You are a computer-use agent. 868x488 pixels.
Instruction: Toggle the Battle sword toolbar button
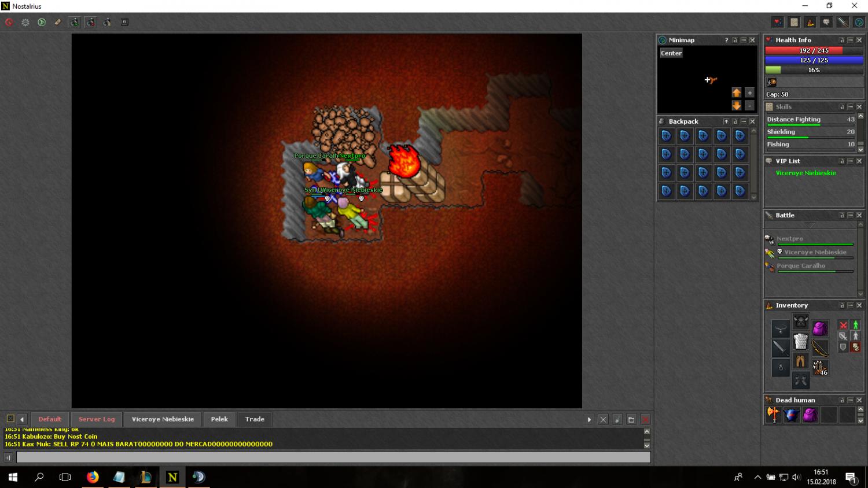tap(843, 22)
